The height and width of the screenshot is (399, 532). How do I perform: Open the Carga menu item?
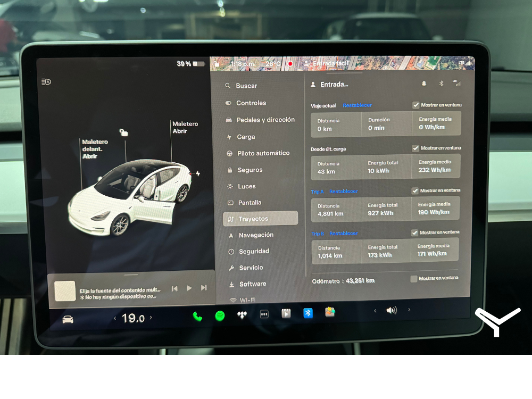pyautogui.click(x=246, y=137)
